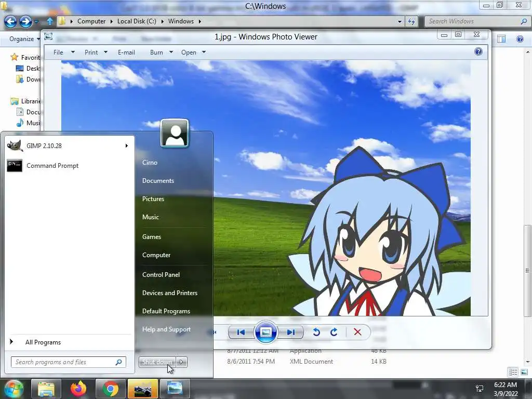532x399 pixels.
Task: Switch to Windows Photo Viewer taskbar button
Action: click(175, 389)
